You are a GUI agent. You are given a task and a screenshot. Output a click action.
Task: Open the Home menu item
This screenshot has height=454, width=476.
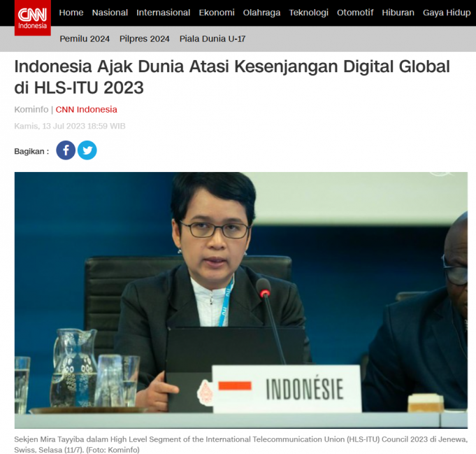(71, 13)
